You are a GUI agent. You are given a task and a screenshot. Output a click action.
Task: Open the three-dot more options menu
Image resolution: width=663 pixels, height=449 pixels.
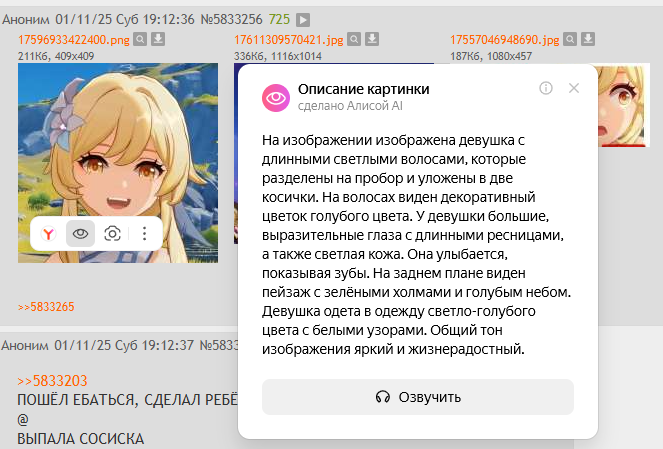tap(145, 233)
